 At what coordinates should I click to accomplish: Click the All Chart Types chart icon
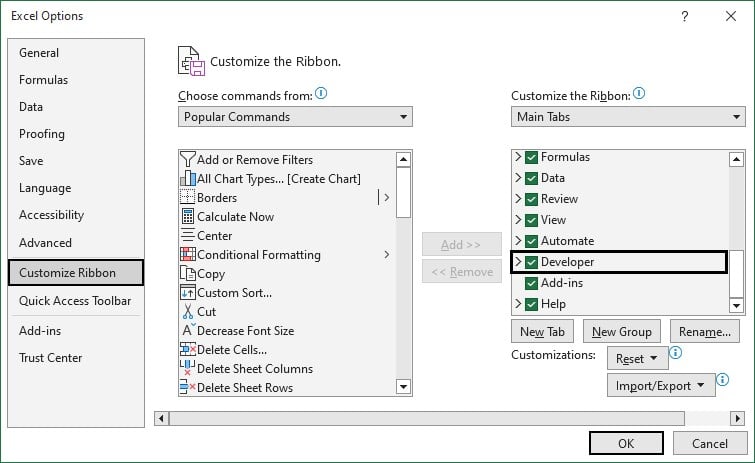click(187, 179)
